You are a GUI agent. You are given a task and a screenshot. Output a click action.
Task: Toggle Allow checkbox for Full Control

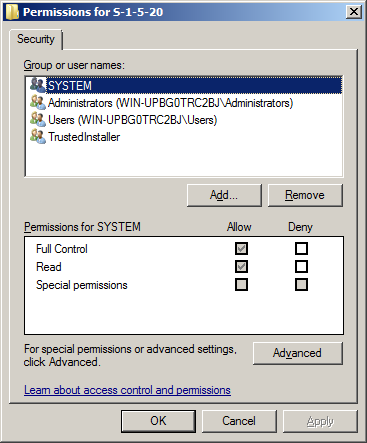[241, 249]
